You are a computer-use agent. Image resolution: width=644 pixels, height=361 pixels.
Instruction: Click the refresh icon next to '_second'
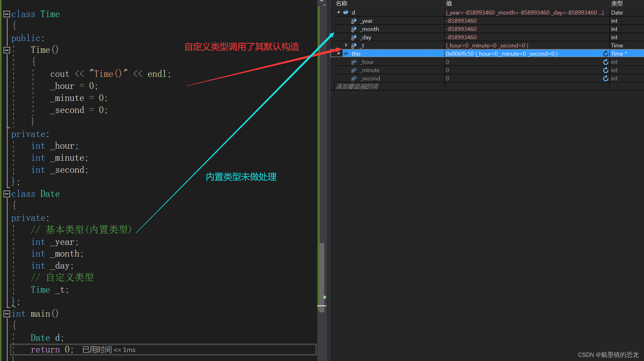click(x=606, y=78)
